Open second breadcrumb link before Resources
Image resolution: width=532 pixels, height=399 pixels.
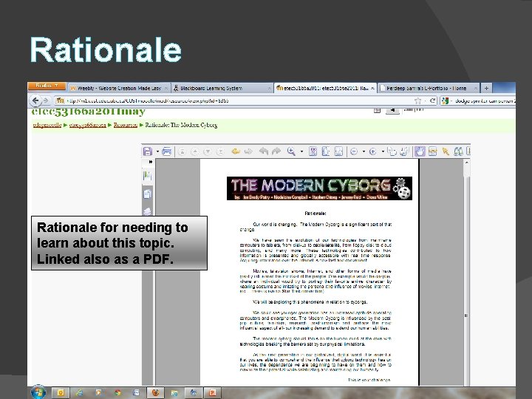(87, 125)
